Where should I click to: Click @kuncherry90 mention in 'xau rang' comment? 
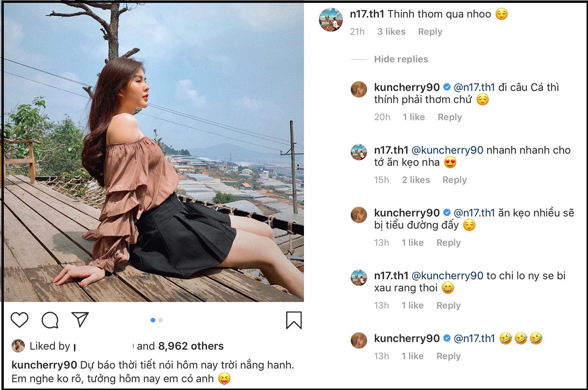coord(447,276)
